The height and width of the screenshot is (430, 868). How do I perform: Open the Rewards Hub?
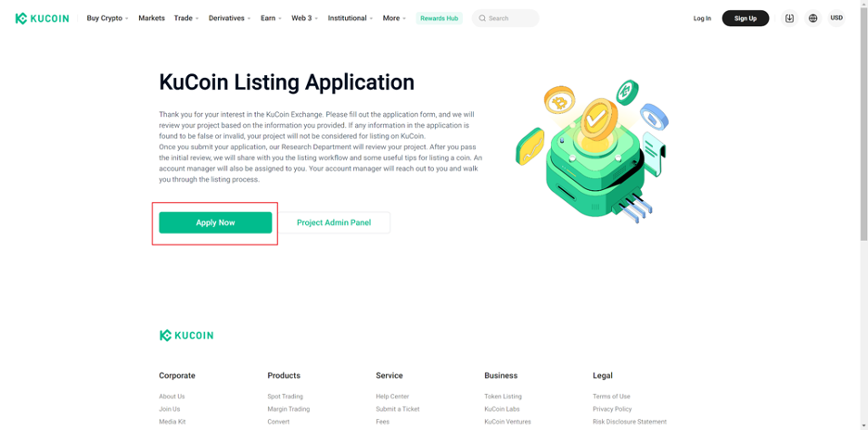[x=439, y=19]
